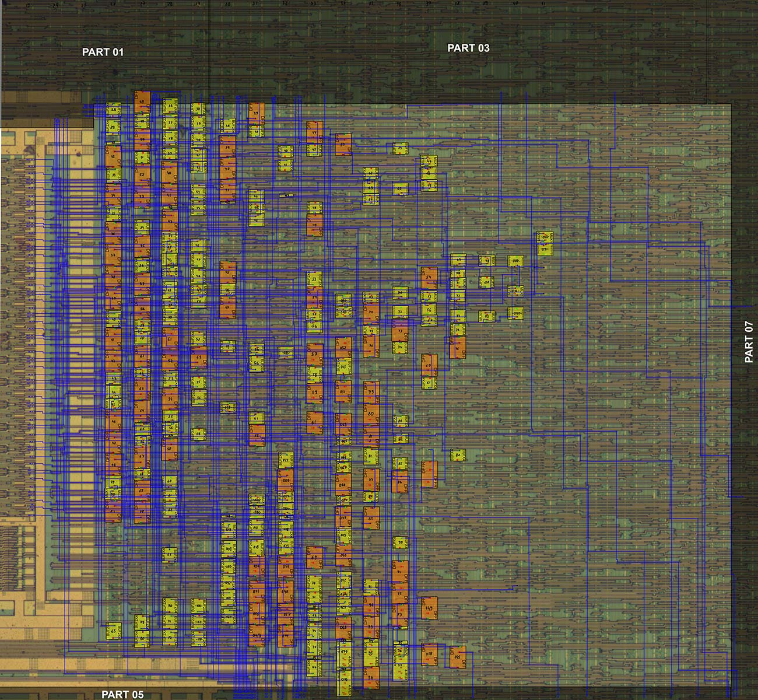Click the PART 03 label
This screenshot has width=758, height=700.
[x=468, y=48]
